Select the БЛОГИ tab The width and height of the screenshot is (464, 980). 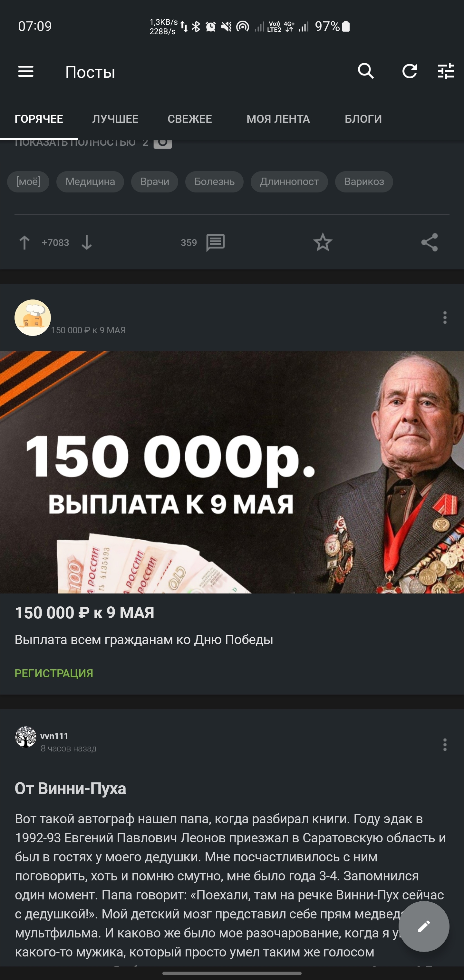(363, 119)
